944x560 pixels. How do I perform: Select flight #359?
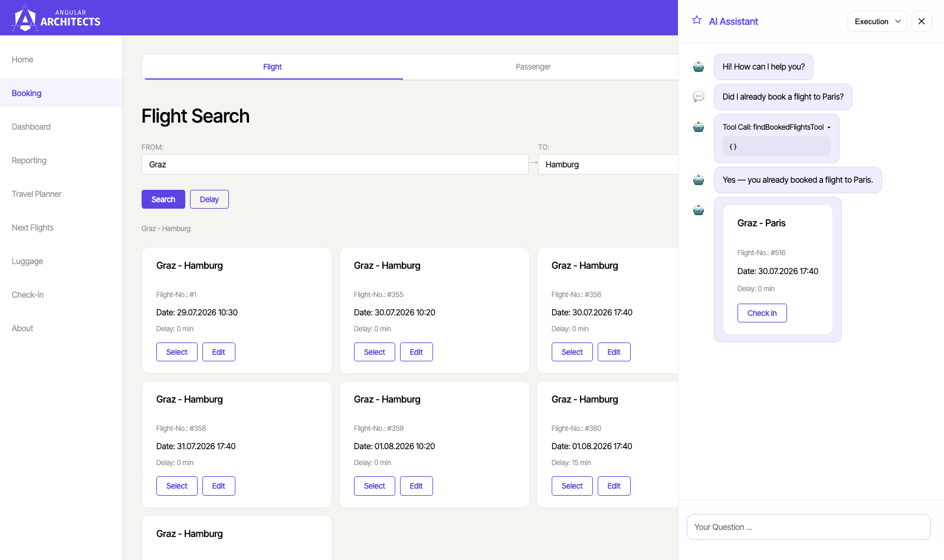pos(375,486)
